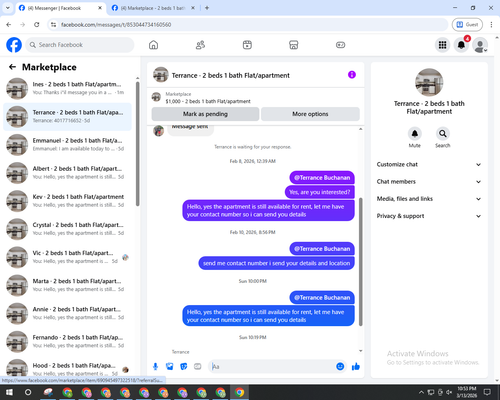This screenshot has height=400, width=500.
Task: Open Marta conversation in chat list
Action: pyautogui.click(x=67, y=285)
